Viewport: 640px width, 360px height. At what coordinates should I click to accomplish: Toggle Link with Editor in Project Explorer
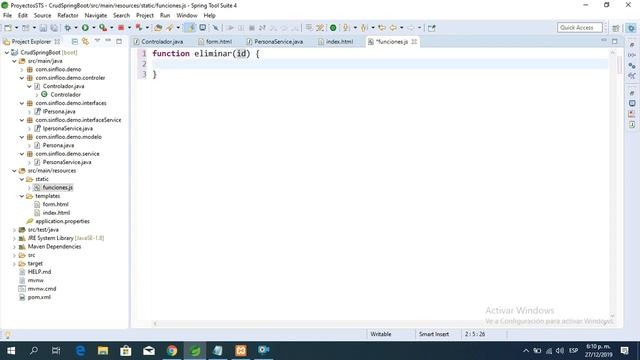pyautogui.click(x=85, y=41)
